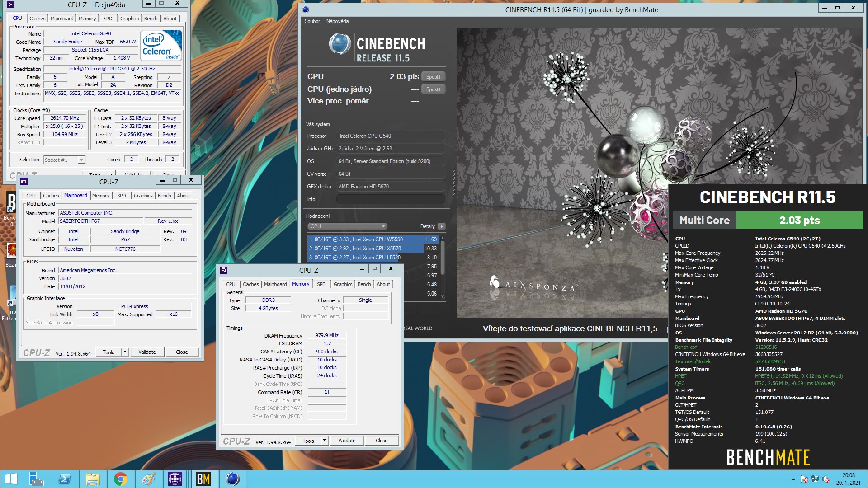This screenshot has height=488, width=868.
Task: Select Xeon W5590 ranking row
Action: [x=373, y=239]
